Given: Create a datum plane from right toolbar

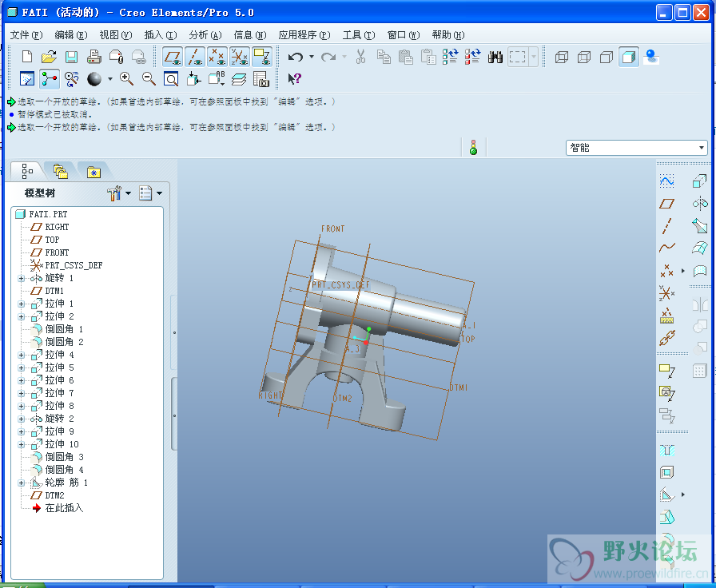Looking at the screenshot, I should pyautogui.click(x=666, y=204).
